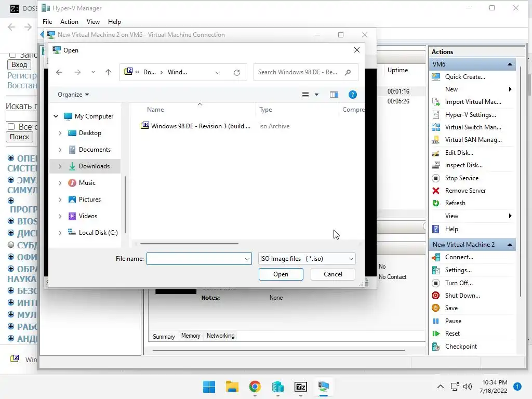This screenshot has height=399, width=532.
Task: Go up one folder level
Action: pos(108,72)
